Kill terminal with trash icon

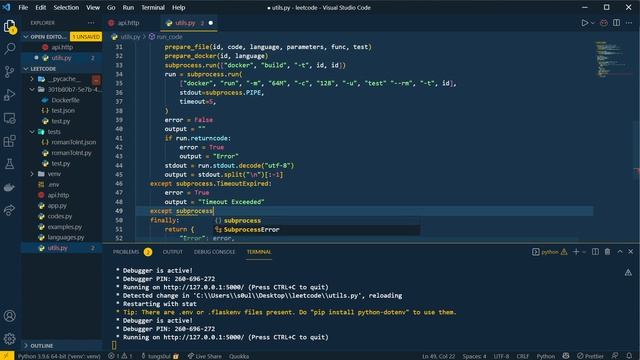(x=607, y=252)
